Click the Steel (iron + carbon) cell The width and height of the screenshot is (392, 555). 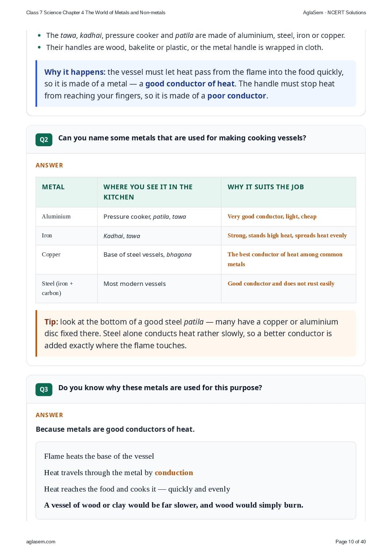(67, 288)
